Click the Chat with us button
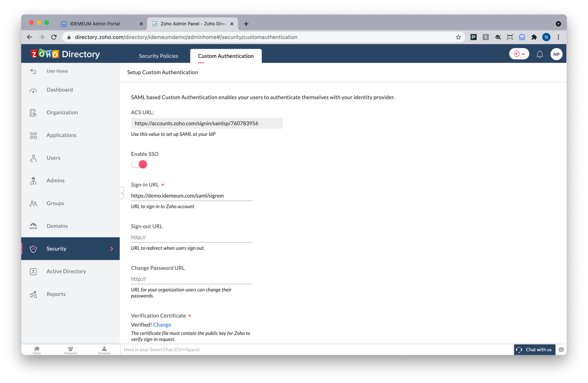Viewport: 588px width, 383px height. (534, 350)
